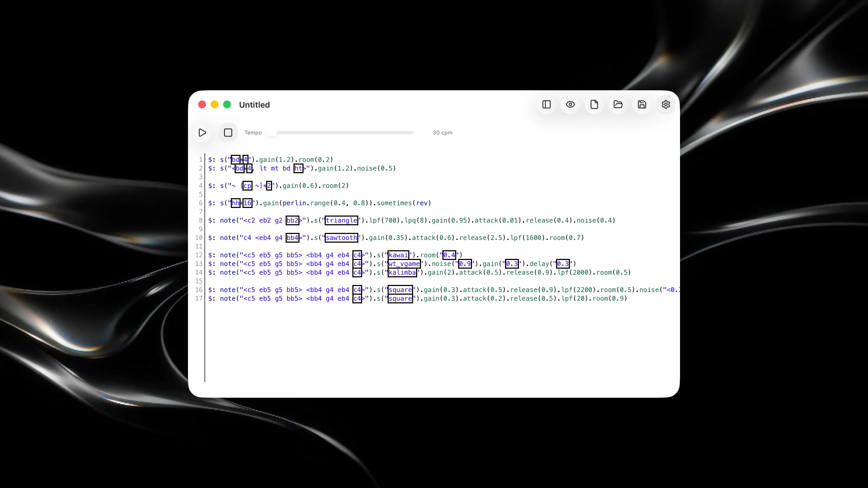Screen dimensions: 868x488
Task: Create a new file with document icon
Action: [594, 104]
